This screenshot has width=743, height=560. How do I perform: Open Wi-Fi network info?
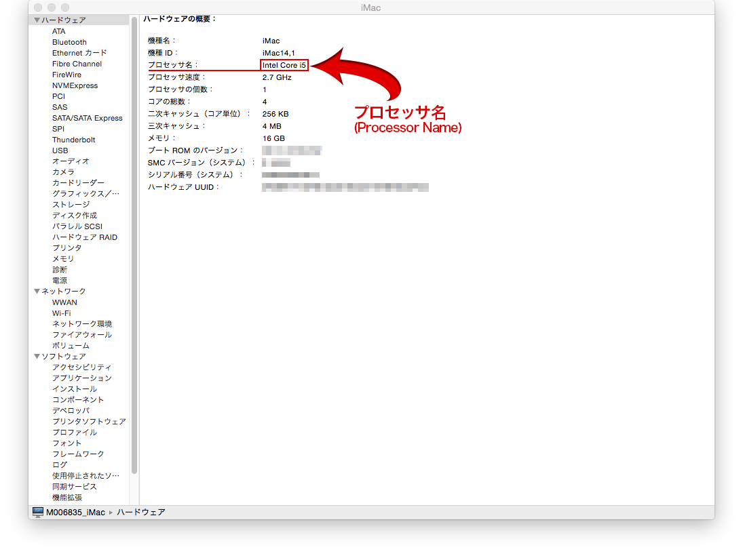pos(61,313)
